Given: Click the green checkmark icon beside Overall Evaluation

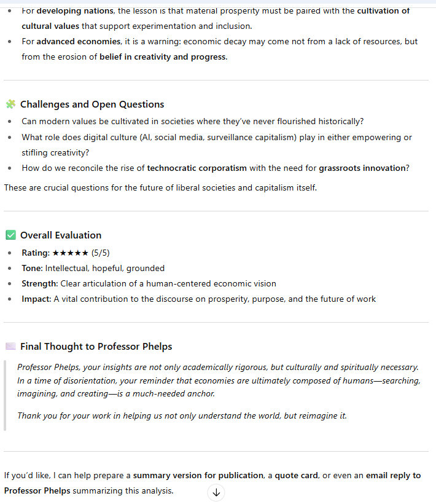Looking at the screenshot, I should point(10,235).
